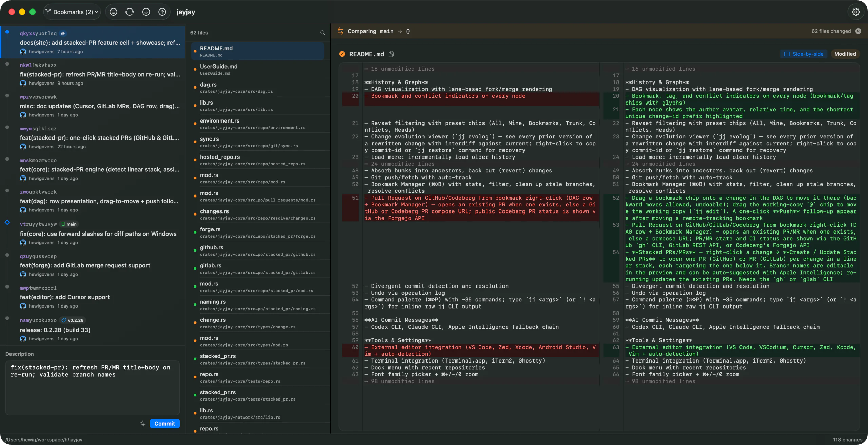Open environment.rs in the files list

[x=258, y=124]
